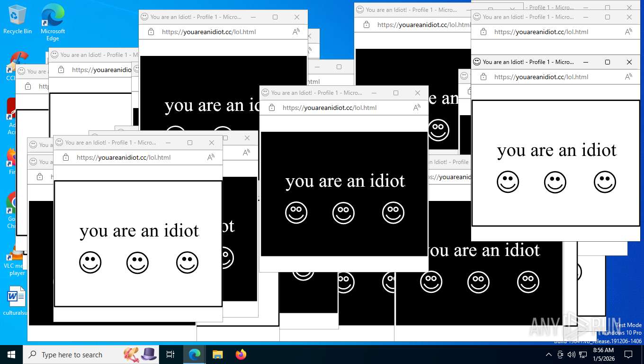Click the Read aloud icon in the front white-page window on the left
This screenshot has width=644, height=364.
tap(211, 157)
